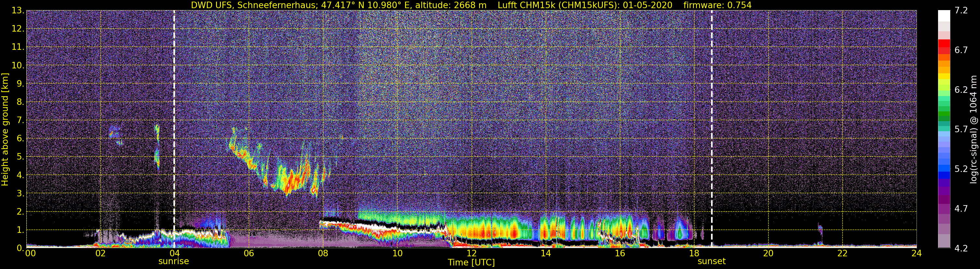The width and height of the screenshot is (980, 269).
Task: Click the 11. tick label on the height axis
Action: point(18,47)
